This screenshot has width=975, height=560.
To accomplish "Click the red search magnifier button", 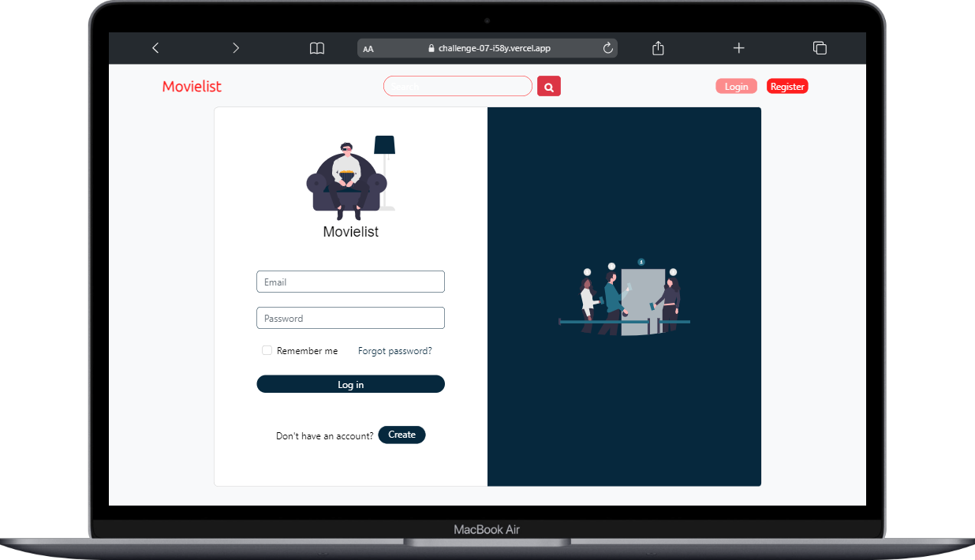I will (549, 86).
